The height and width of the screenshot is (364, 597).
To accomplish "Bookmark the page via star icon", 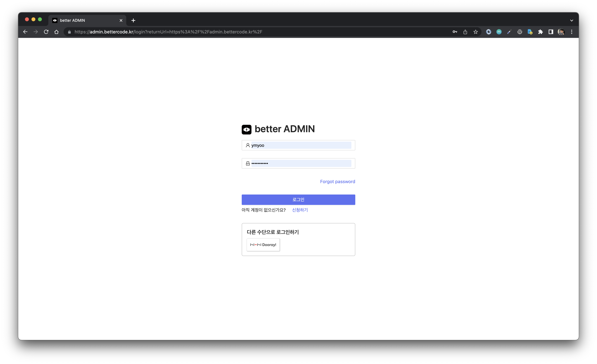I will (x=475, y=32).
